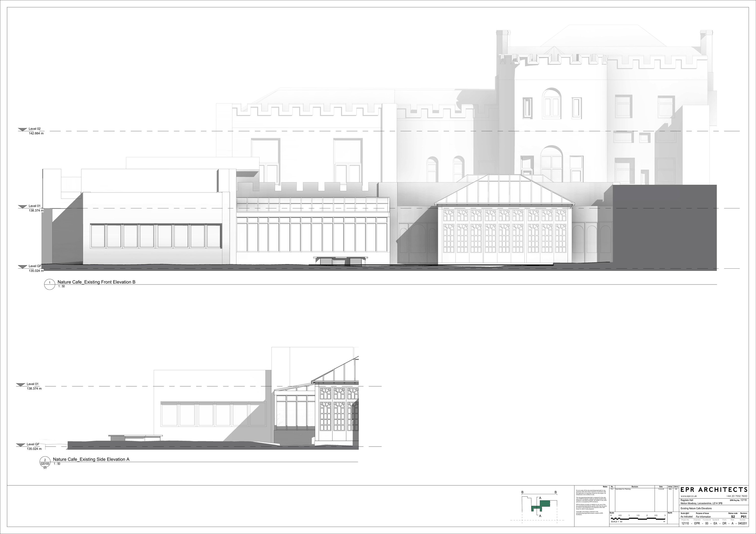Click the pitched conservatory roof in Elevation B

(x=505, y=191)
